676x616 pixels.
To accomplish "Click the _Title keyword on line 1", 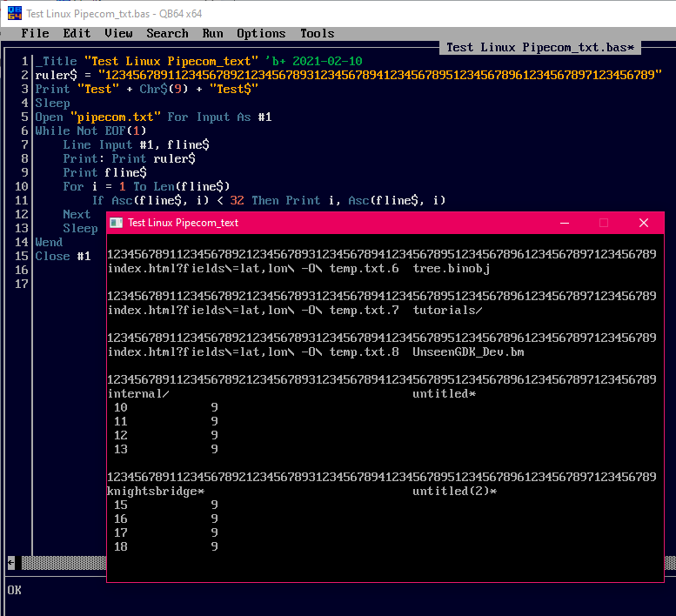I will coord(56,61).
